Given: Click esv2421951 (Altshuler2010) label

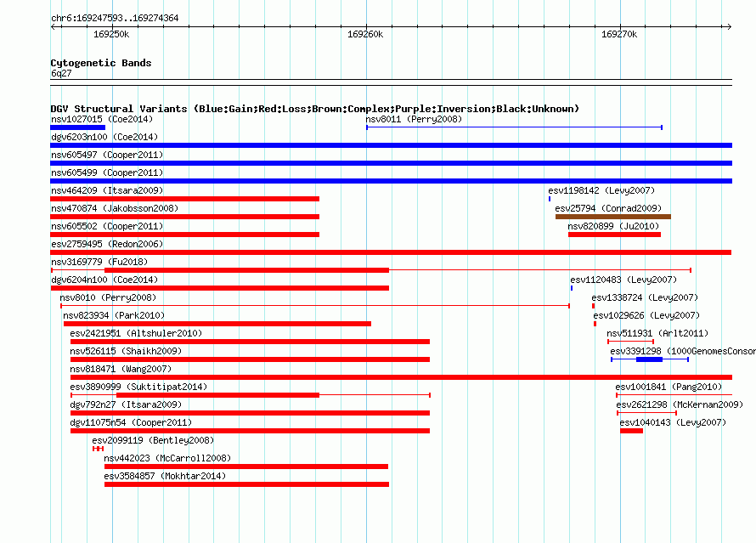Looking at the screenshot, I should click(136, 333).
